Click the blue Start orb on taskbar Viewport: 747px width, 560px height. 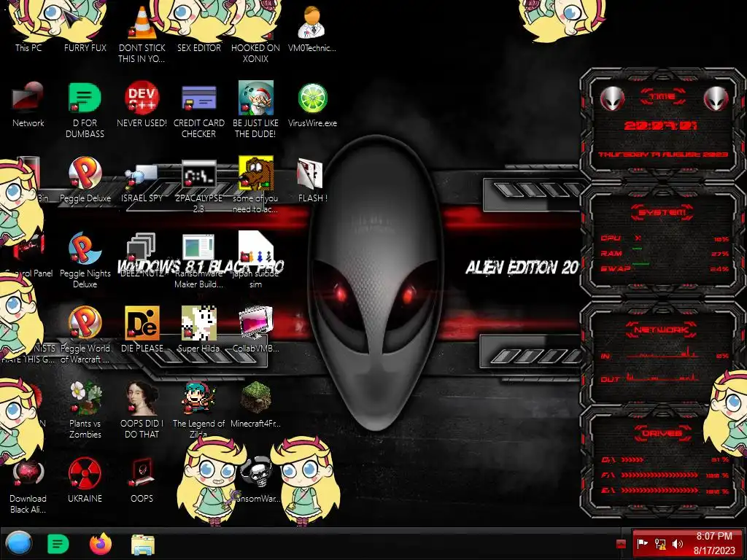click(x=19, y=544)
